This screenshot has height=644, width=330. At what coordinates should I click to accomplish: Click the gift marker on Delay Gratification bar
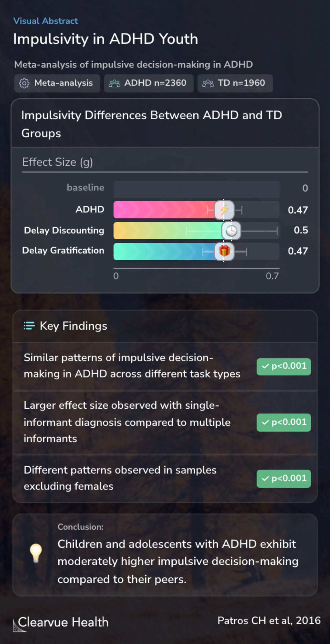[224, 251]
